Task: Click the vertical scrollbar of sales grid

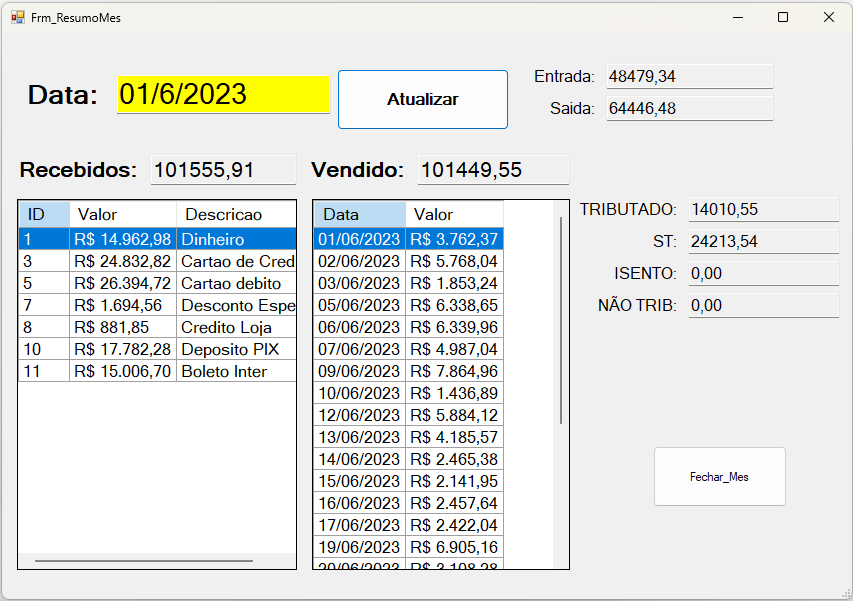Action: pos(561,320)
